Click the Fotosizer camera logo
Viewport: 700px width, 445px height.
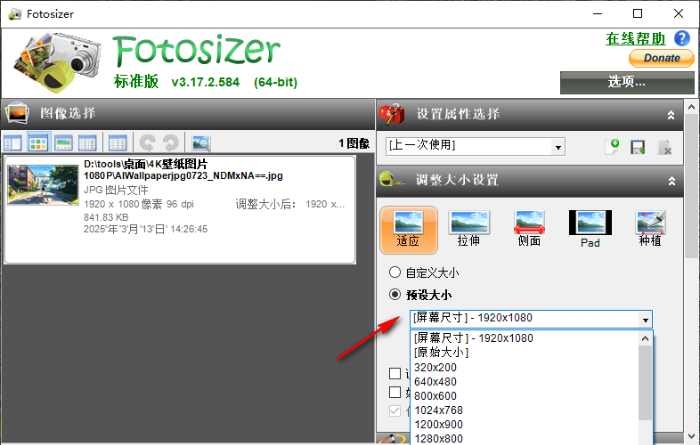56,61
